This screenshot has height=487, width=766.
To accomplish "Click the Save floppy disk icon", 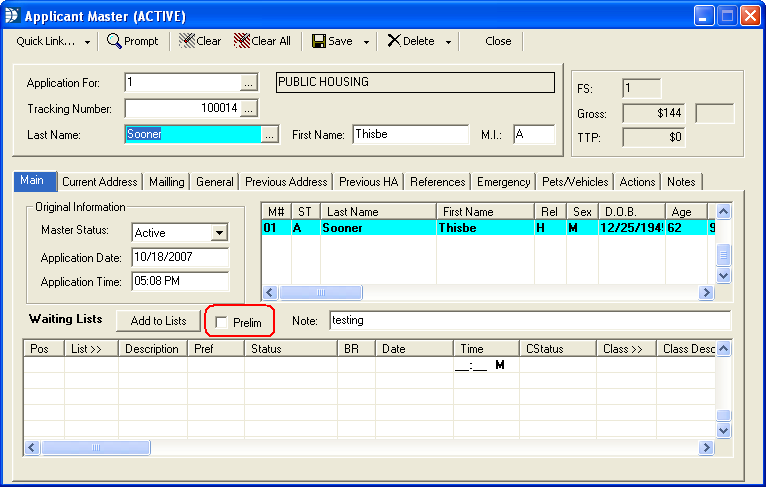I will [x=318, y=41].
